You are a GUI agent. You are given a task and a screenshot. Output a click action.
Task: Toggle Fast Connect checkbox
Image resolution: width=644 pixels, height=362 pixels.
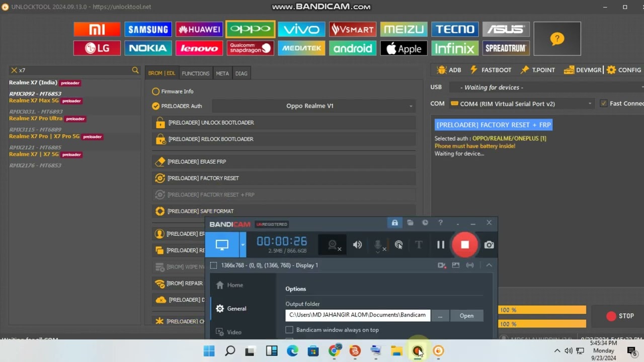click(x=604, y=104)
